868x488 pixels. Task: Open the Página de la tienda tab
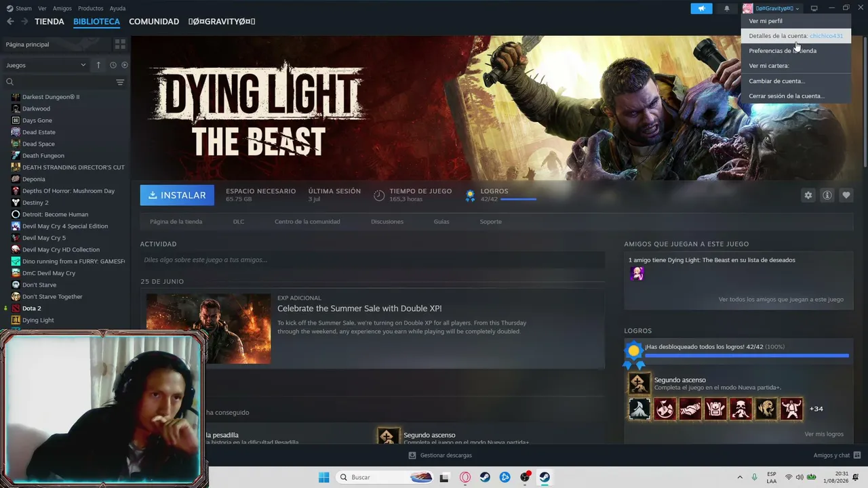tap(176, 222)
